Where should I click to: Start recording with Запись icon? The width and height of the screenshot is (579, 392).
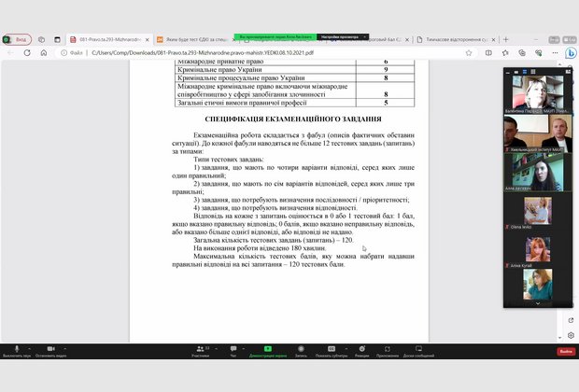301,351
